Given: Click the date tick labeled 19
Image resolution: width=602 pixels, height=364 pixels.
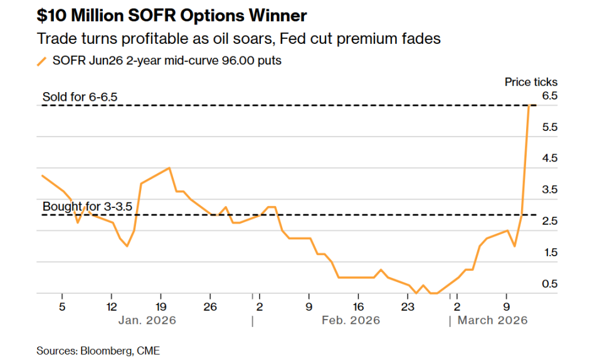Looking at the screenshot, I should (161, 307).
